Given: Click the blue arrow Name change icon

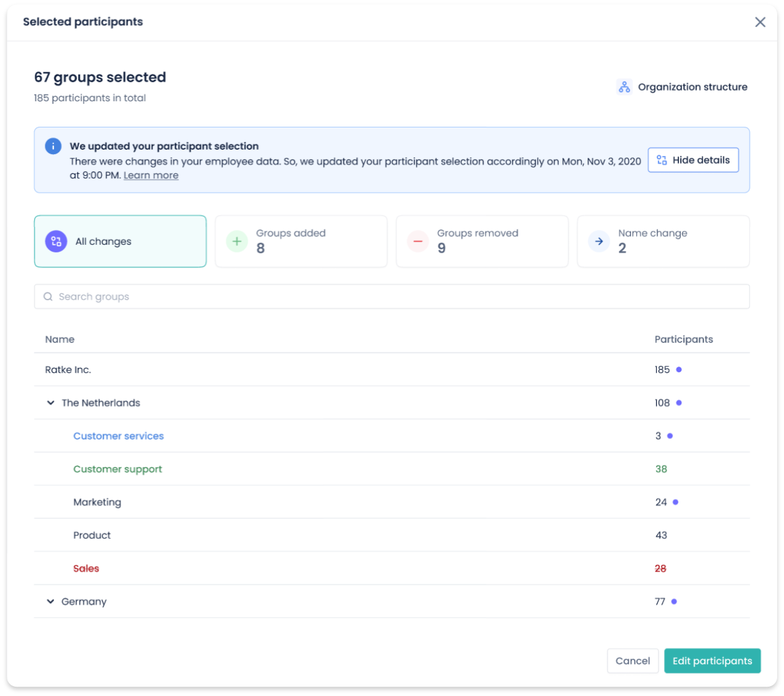Looking at the screenshot, I should [599, 241].
